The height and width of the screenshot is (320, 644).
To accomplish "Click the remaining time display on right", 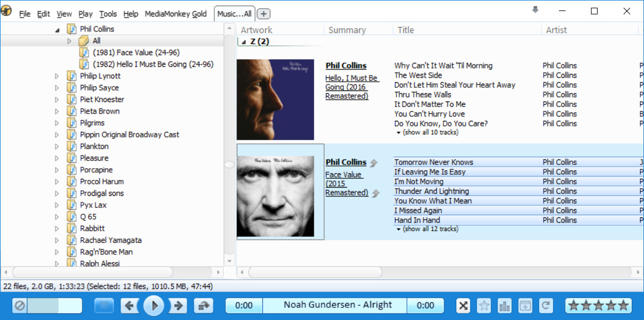I will coord(425,306).
